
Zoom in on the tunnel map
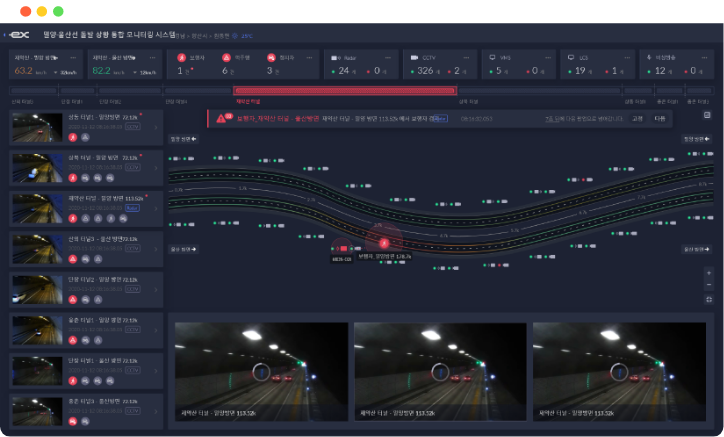coord(708,272)
